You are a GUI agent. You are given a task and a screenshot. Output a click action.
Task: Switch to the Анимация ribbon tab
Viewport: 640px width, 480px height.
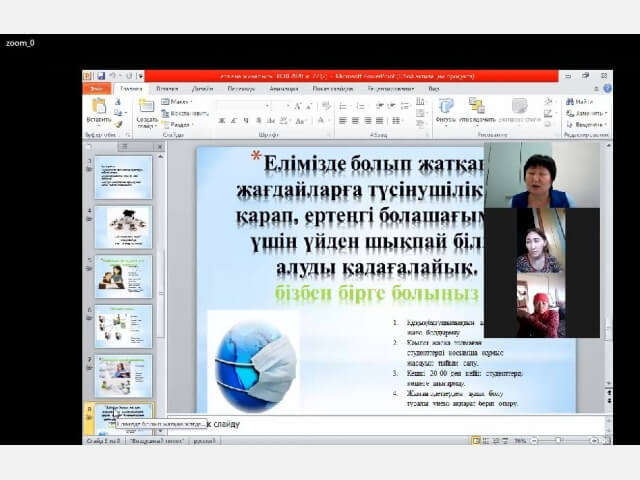(284, 89)
